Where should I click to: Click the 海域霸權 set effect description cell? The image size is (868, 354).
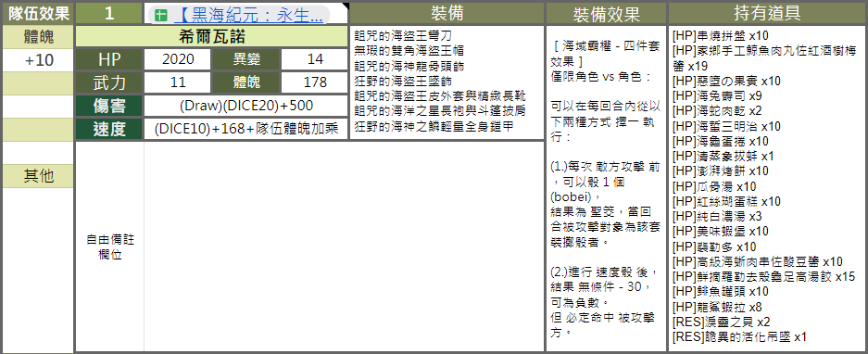(x=606, y=189)
